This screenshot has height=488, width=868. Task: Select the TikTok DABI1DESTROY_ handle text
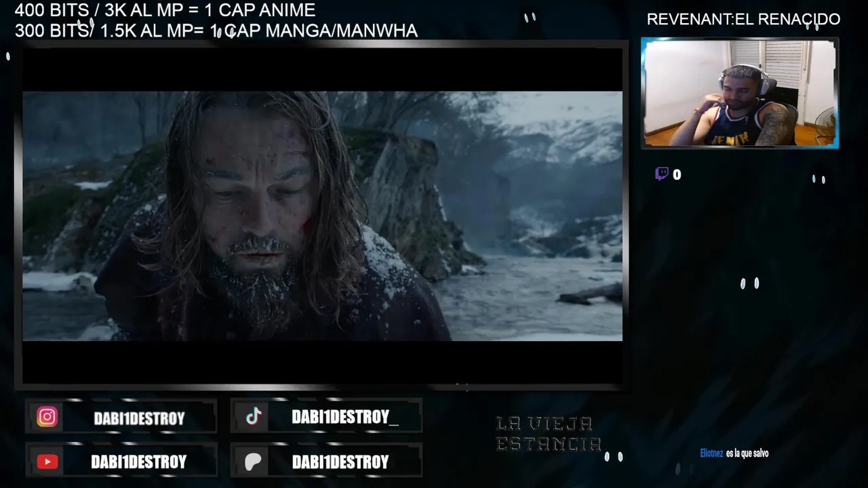click(x=345, y=418)
